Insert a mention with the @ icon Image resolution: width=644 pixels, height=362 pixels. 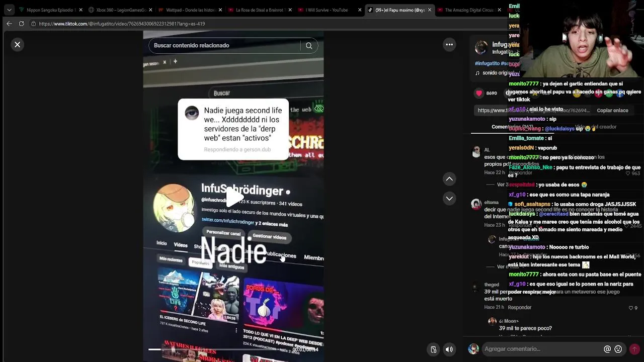[607, 349]
